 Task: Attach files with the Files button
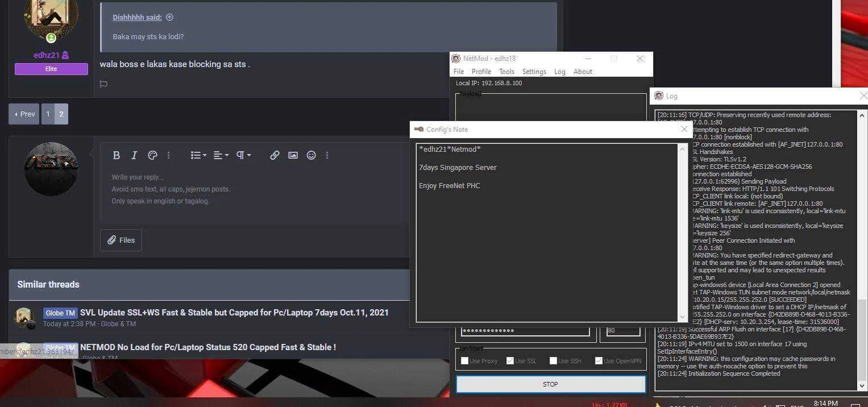(121, 240)
